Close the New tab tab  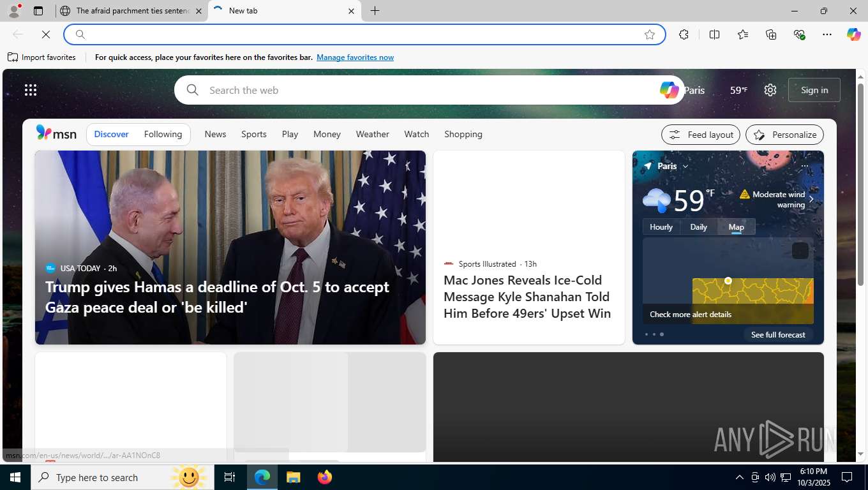(x=351, y=11)
